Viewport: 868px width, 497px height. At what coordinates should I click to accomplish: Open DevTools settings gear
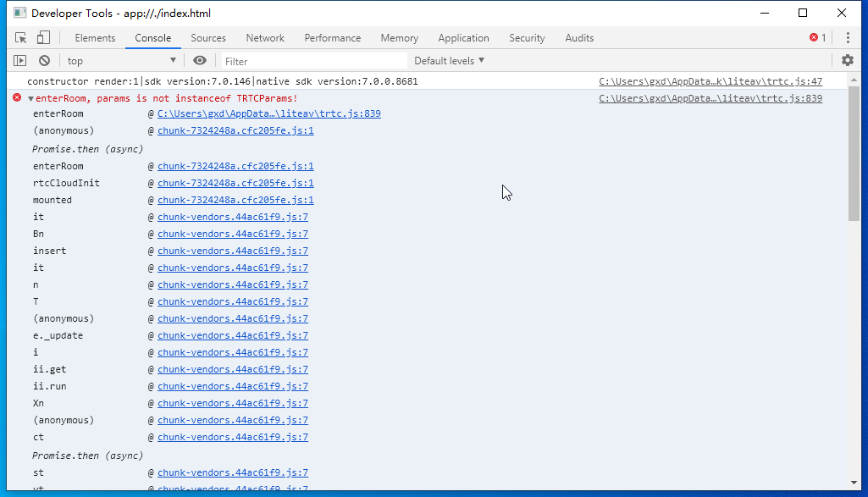(847, 60)
